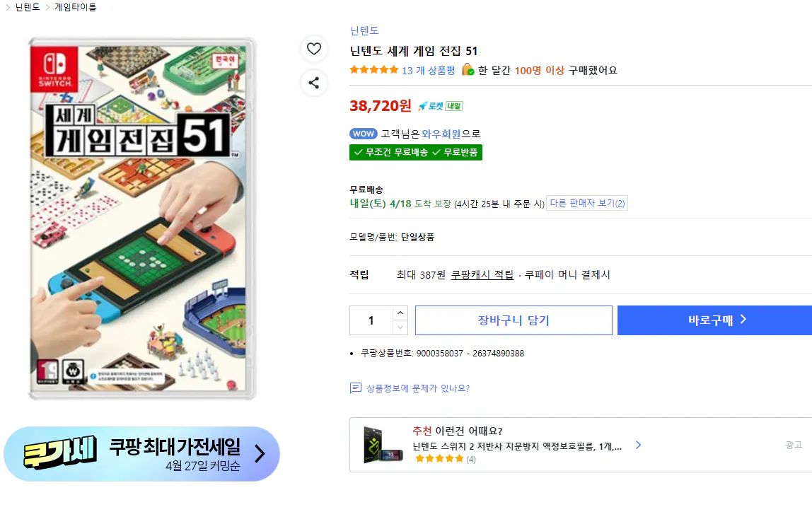The image size is (812, 512).
Task: Click the 장바구니 담기 cart button
Action: tap(514, 320)
